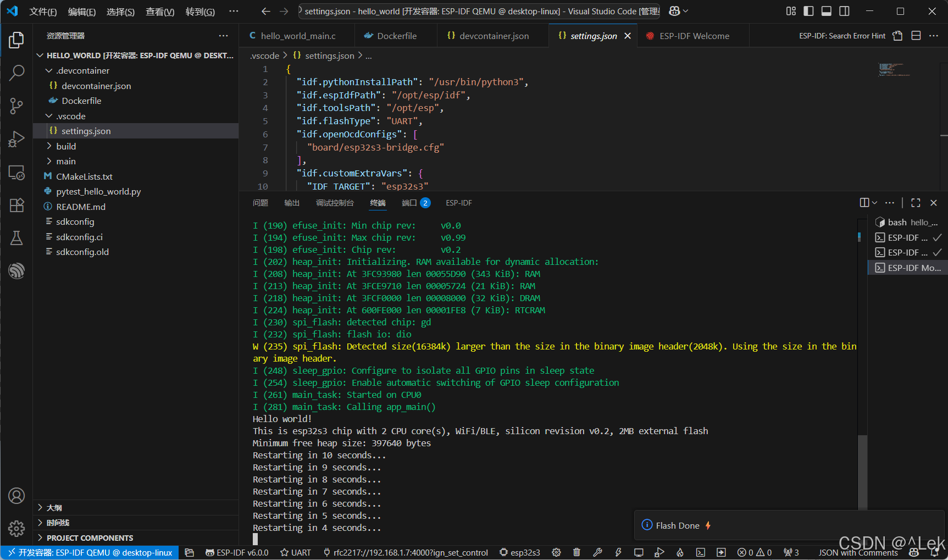Image resolution: width=948 pixels, height=560 pixels.
Task: Click ESP-IDF v6.0.0 version in status bar
Action: point(237,552)
